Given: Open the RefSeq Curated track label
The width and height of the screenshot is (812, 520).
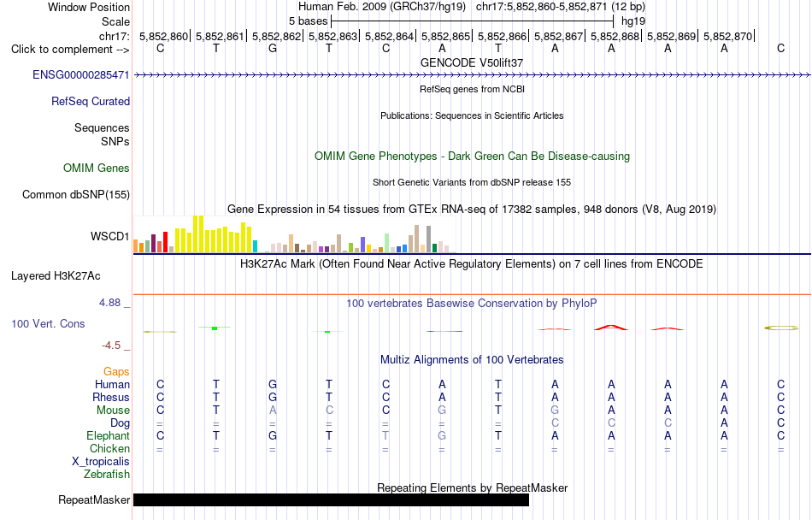Looking at the screenshot, I should pos(91,102).
